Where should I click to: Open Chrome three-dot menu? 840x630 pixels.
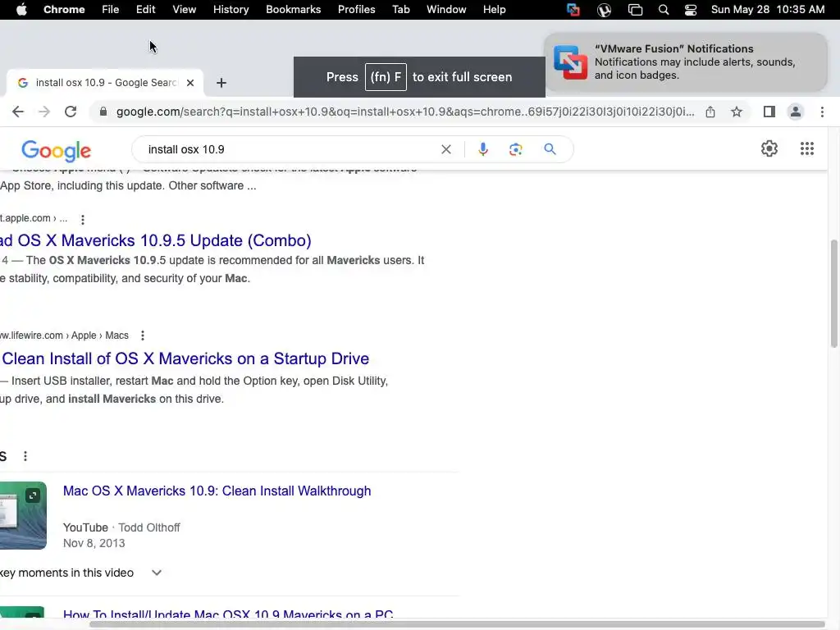pos(822,112)
